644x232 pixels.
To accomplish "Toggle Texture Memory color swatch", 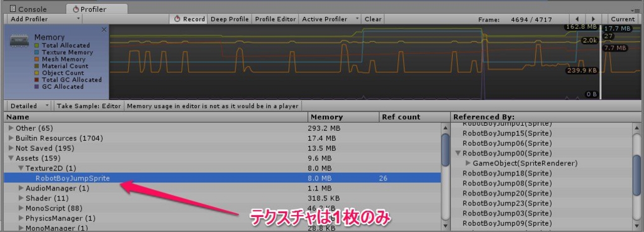I will (x=37, y=53).
